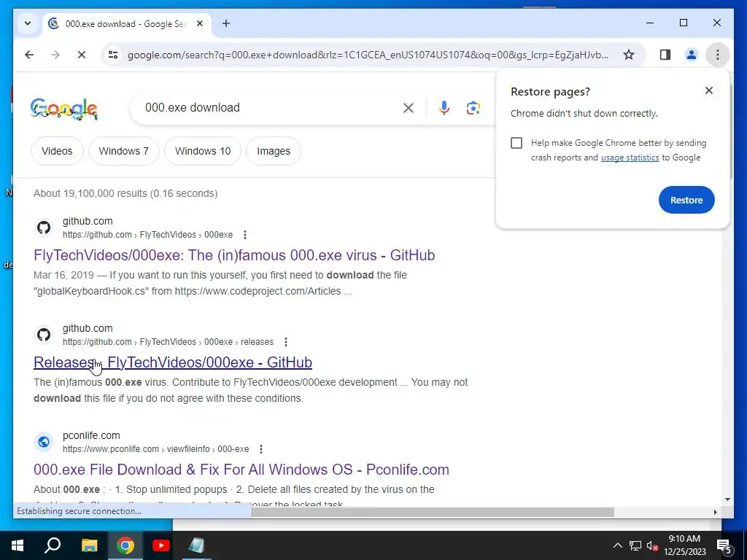Open FlyTechVideos/000exe virus GitHub result
Screen dimensions: 747x560
click(x=234, y=255)
